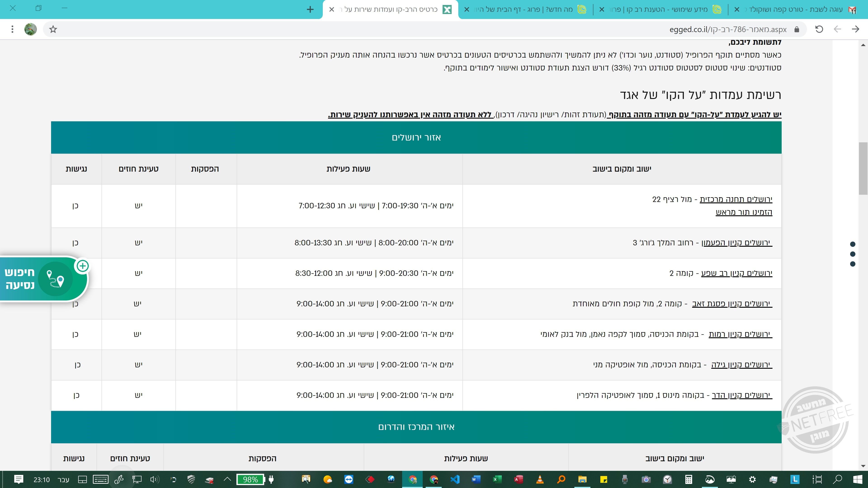
Task: Bookmark this page with the star icon
Action: point(53,29)
